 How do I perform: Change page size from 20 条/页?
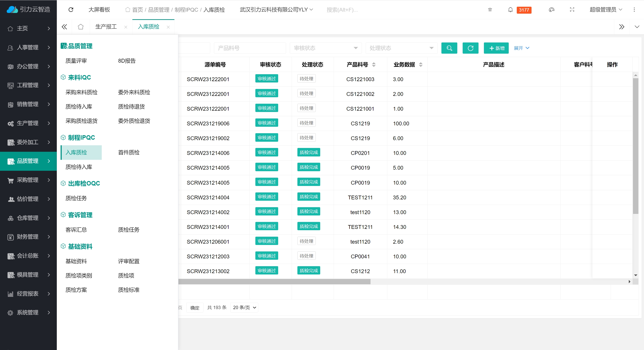244,308
